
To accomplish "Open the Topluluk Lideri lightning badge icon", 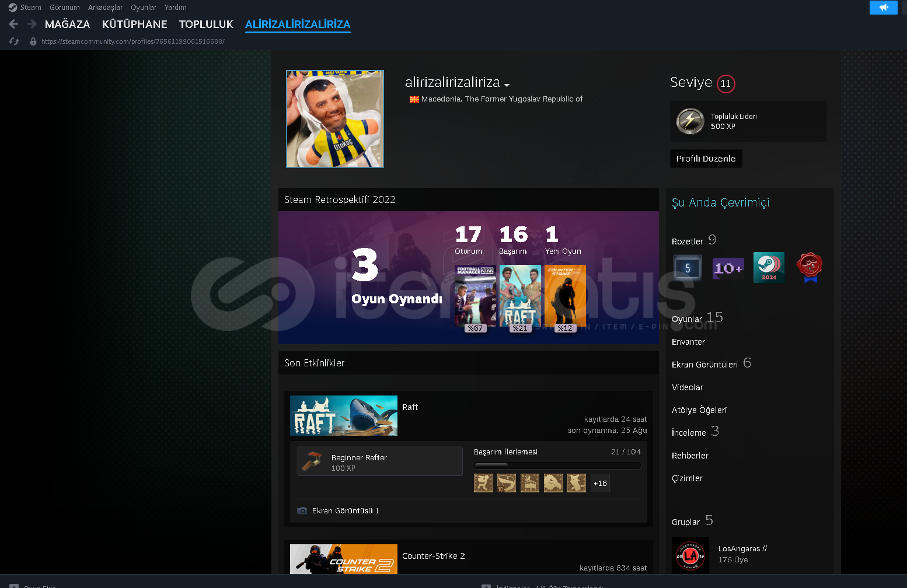I will [690, 121].
